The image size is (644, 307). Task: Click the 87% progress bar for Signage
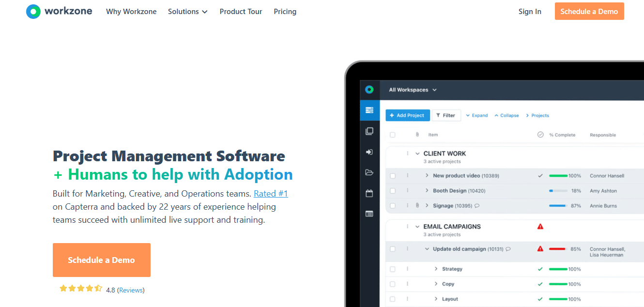(x=558, y=206)
